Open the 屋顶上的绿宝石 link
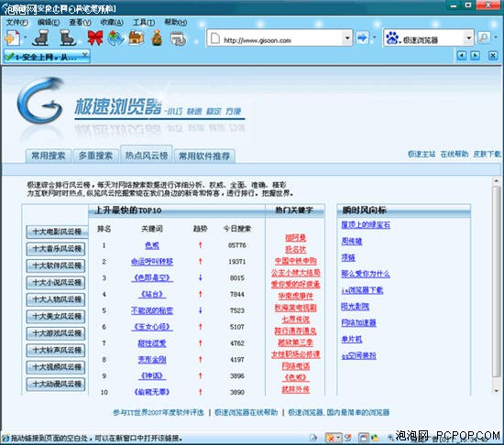Viewport: 504px width, 445px height. pyautogui.click(x=366, y=224)
